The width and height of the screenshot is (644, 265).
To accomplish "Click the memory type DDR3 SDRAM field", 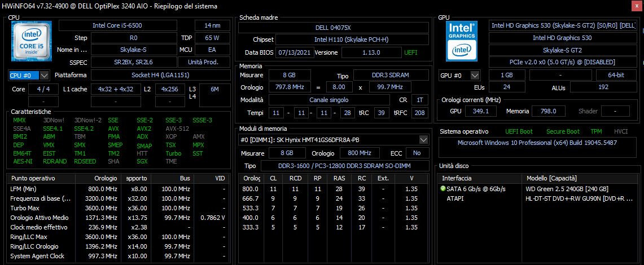I will pyautogui.click(x=391, y=75).
